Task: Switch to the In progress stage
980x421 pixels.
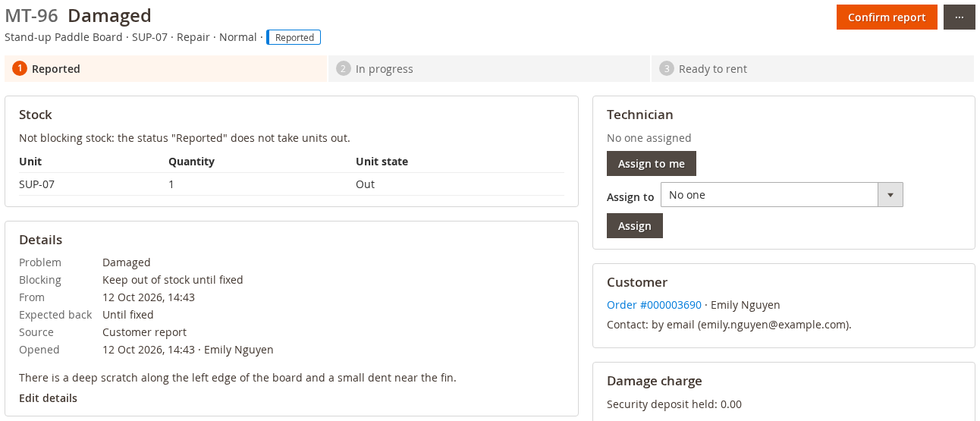Action: point(489,68)
